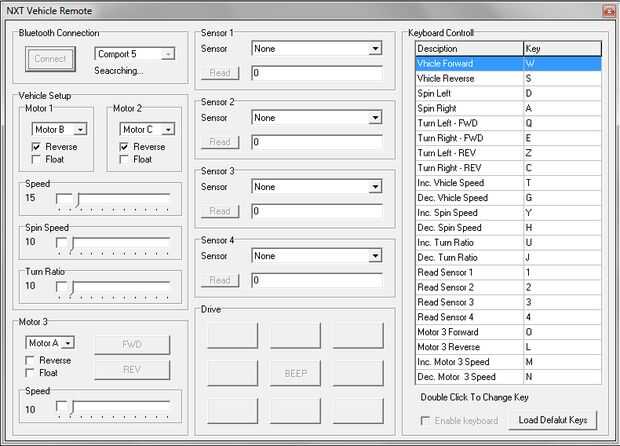Select the Dec. Motor 3 Speed row
Image resolution: width=620 pixels, height=446 pixels.
508,377
